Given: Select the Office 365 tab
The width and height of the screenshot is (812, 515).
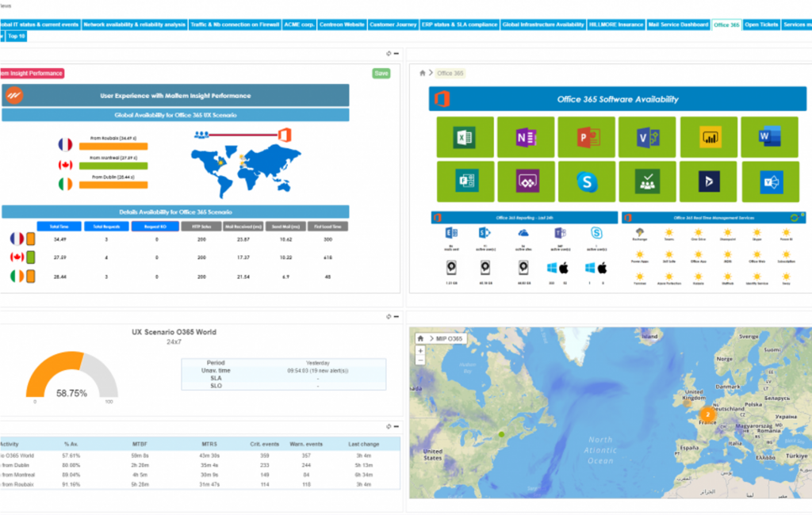Looking at the screenshot, I should click(726, 25).
